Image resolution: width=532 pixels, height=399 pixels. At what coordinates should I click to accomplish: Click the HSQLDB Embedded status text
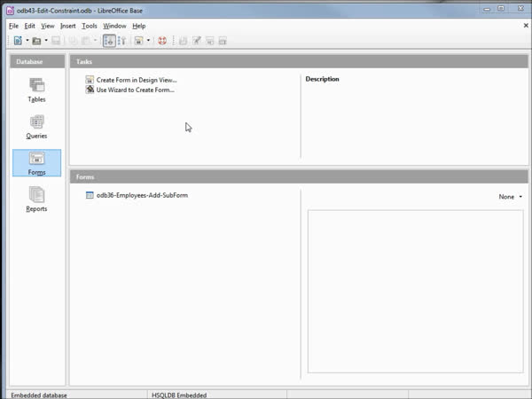[179, 395]
